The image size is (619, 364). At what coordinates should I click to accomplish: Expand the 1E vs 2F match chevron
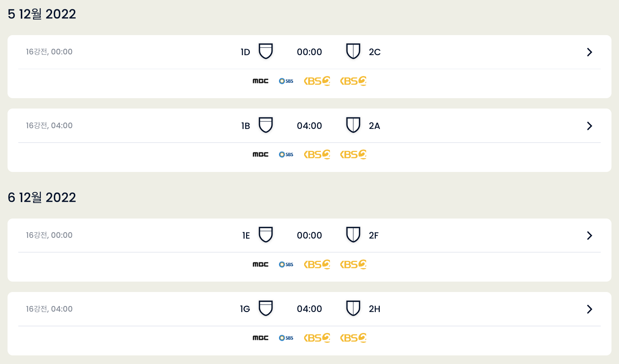(x=590, y=235)
